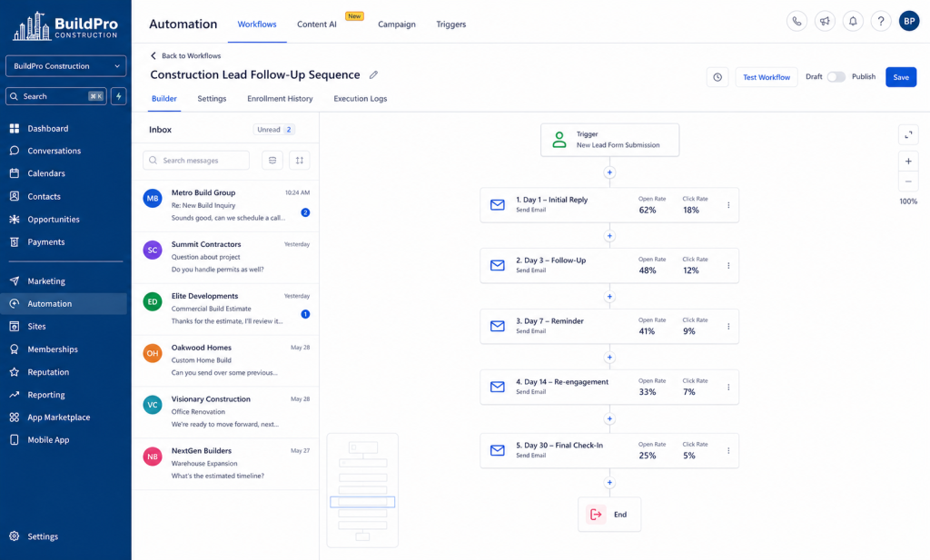Open the BP profile avatar
The height and width of the screenshot is (560, 930).
point(908,22)
